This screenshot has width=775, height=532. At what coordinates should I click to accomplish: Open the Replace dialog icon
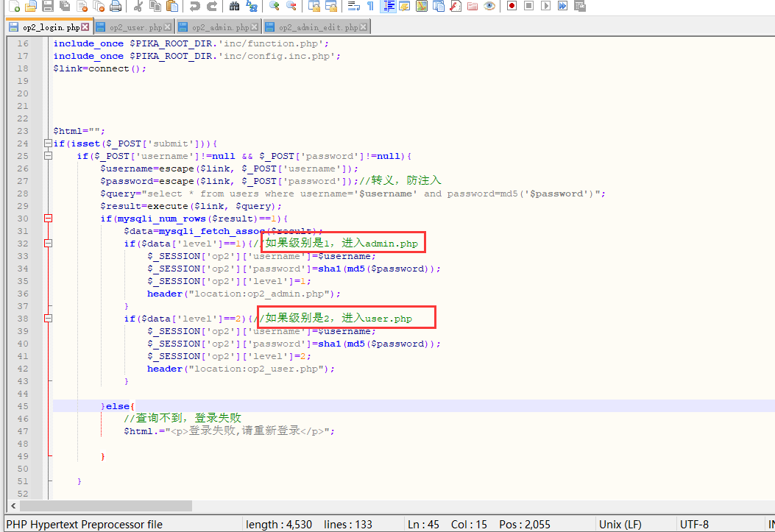[x=252, y=6]
